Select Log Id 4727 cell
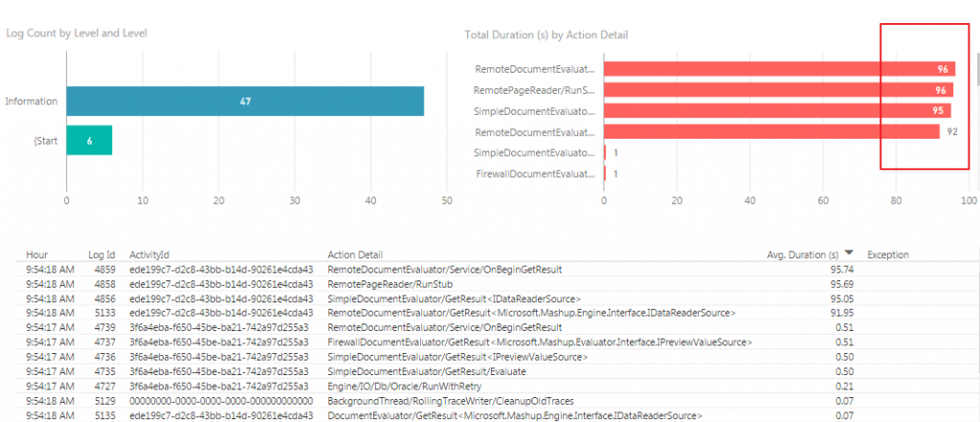The width and height of the screenshot is (980, 422). (x=105, y=387)
